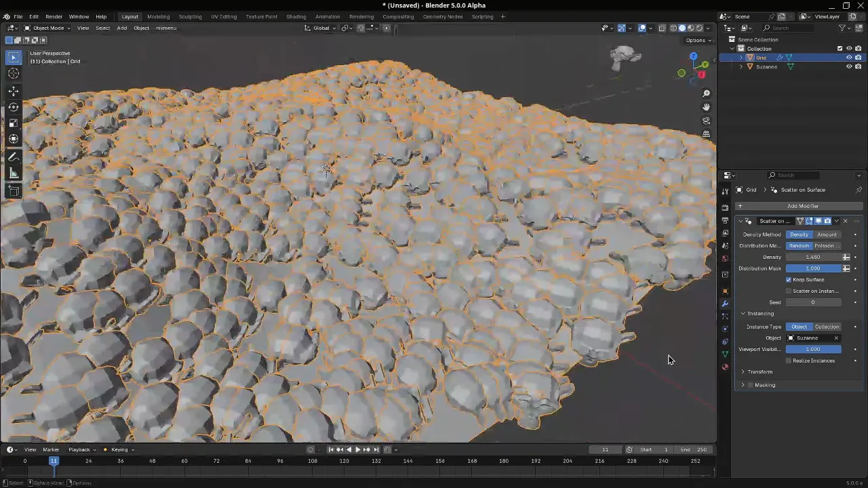
Task: Open the mymenu menu in the viewport header
Action: [x=165, y=28]
